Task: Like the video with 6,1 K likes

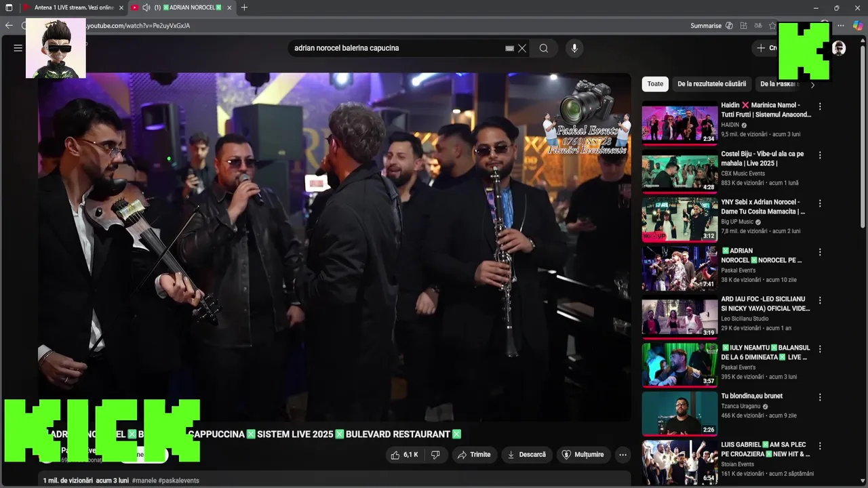Action: point(404,455)
